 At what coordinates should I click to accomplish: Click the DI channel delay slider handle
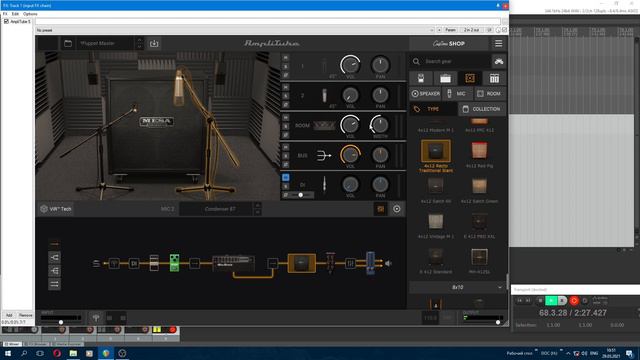coord(301,195)
